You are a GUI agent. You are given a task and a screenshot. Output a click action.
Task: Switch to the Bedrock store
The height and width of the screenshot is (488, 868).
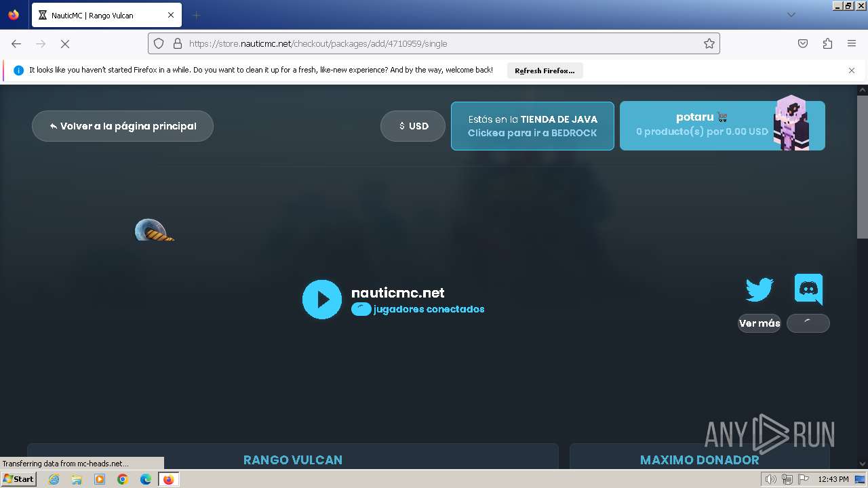pos(532,126)
